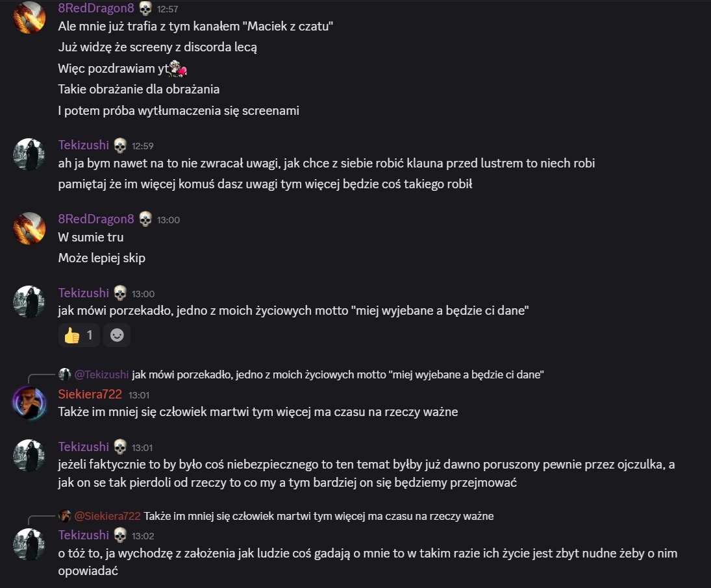Open Siekiera722's profile avatar
Image resolution: width=711 pixels, height=588 pixels.
coord(29,403)
